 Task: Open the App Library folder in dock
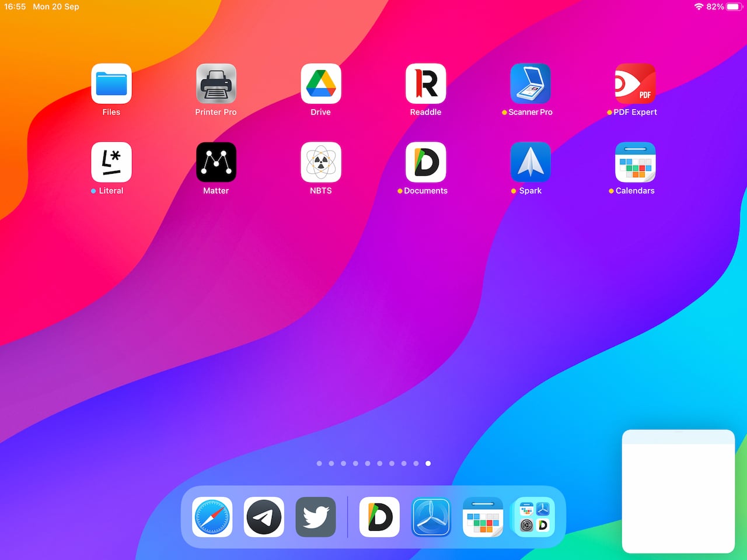(x=535, y=517)
